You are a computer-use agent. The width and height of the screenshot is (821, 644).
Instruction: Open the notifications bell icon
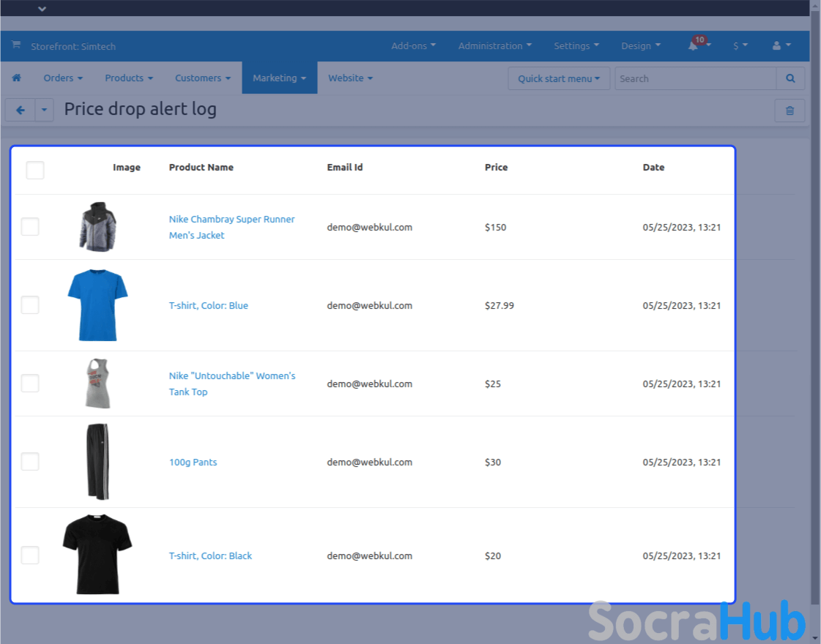coord(693,45)
